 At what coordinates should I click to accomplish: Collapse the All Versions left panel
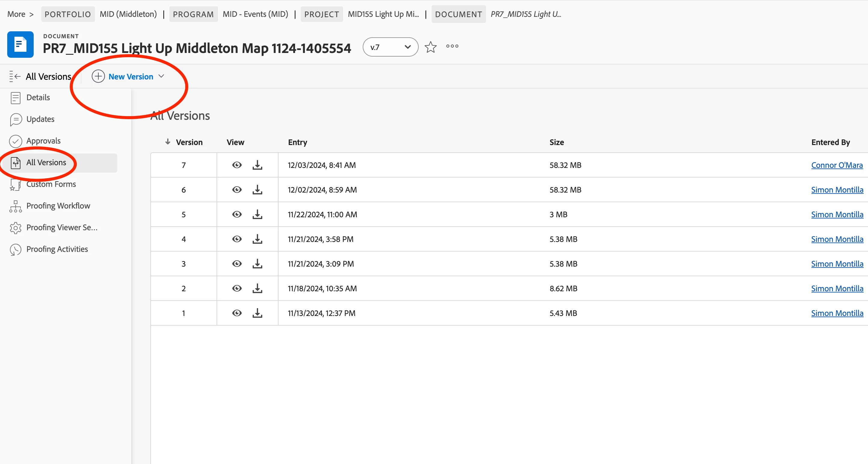click(15, 76)
